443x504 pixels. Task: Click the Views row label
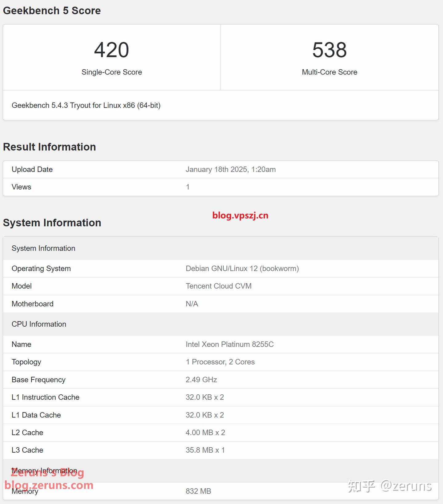pyautogui.click(x=22, y=187)
